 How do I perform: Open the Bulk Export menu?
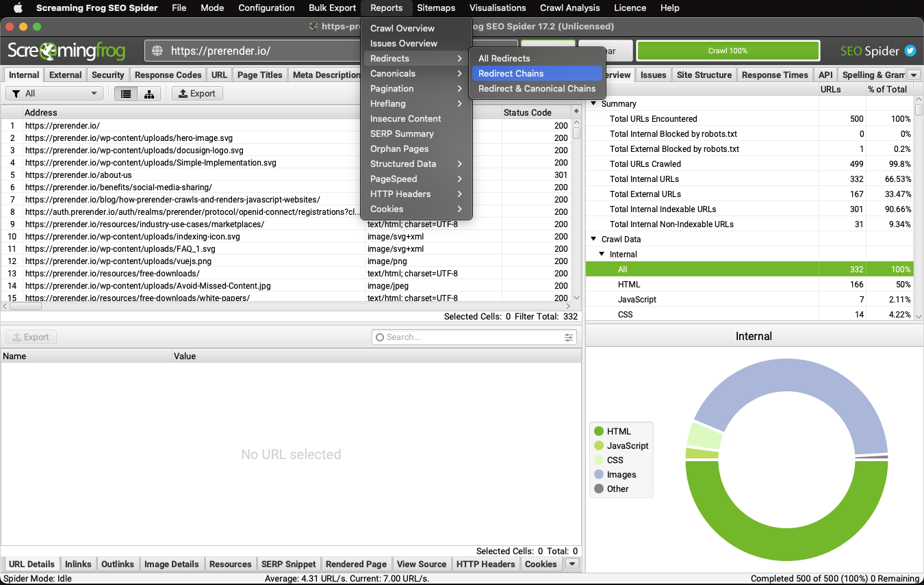click(x=332, y=8)
